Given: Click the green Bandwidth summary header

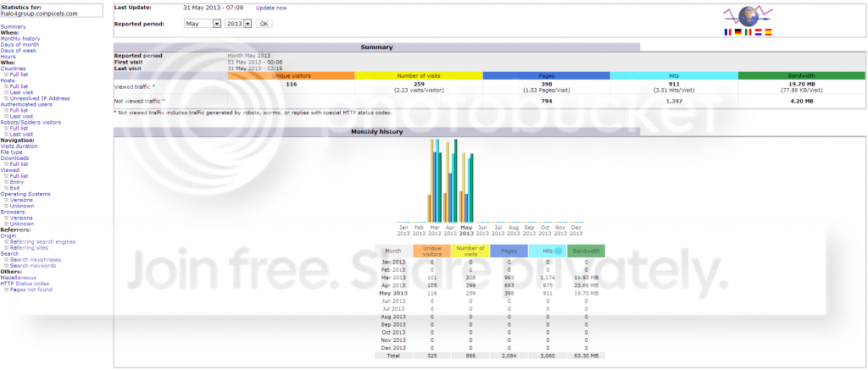Looking at the screenshot, I should (802, 75).
